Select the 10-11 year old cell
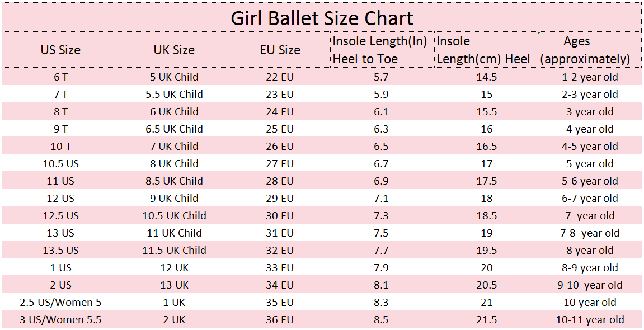The width and height of the screenshot is (644, 330). click(590, 320)
